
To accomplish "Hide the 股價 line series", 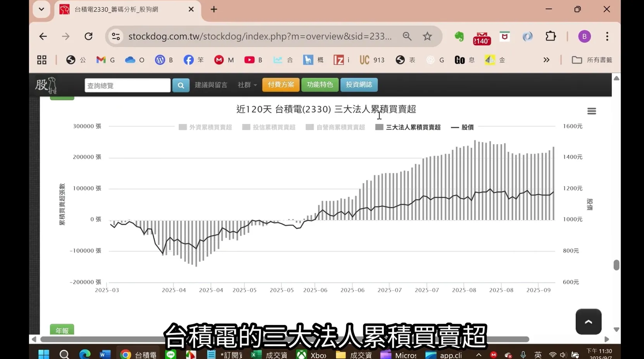I will 463,127.
